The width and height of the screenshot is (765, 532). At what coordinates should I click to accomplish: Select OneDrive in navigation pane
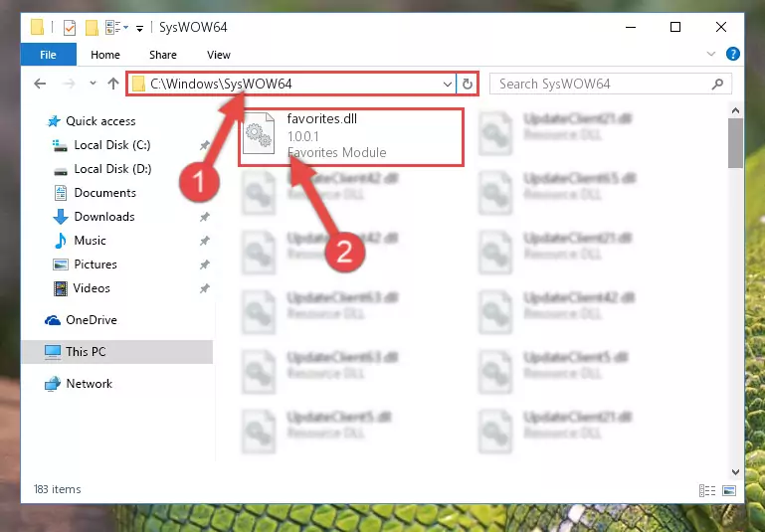click(92, 320)
